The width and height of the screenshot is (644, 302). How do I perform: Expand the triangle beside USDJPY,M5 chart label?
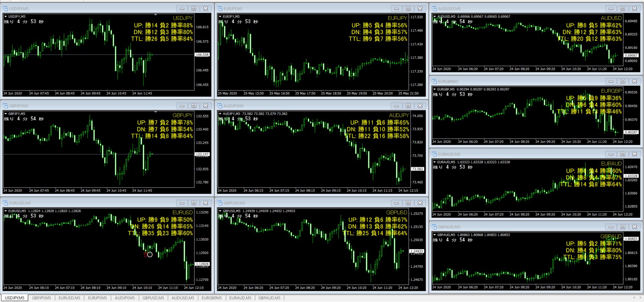click(x=6, y=16)
